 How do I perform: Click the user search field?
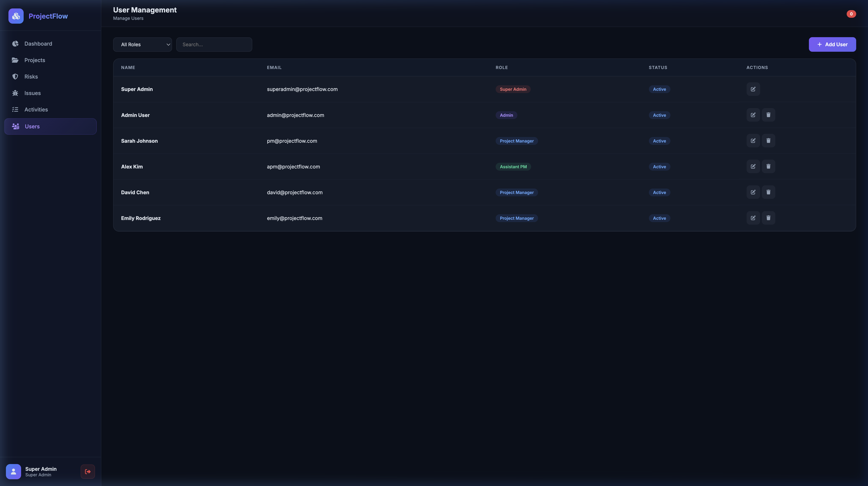pyautogui.click(x=214, y=45)
